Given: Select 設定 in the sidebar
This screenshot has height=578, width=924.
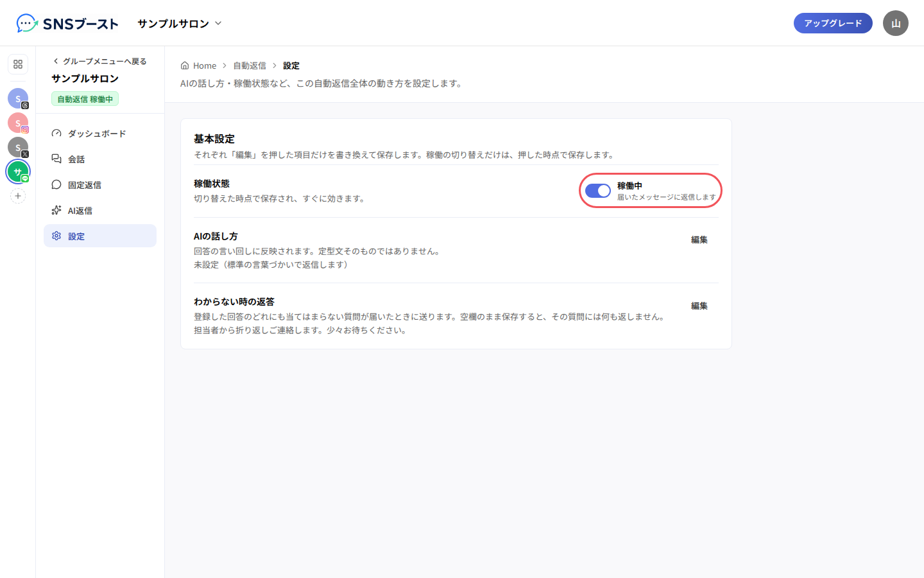Looking at the screenshot, I should tap(100, 236).
